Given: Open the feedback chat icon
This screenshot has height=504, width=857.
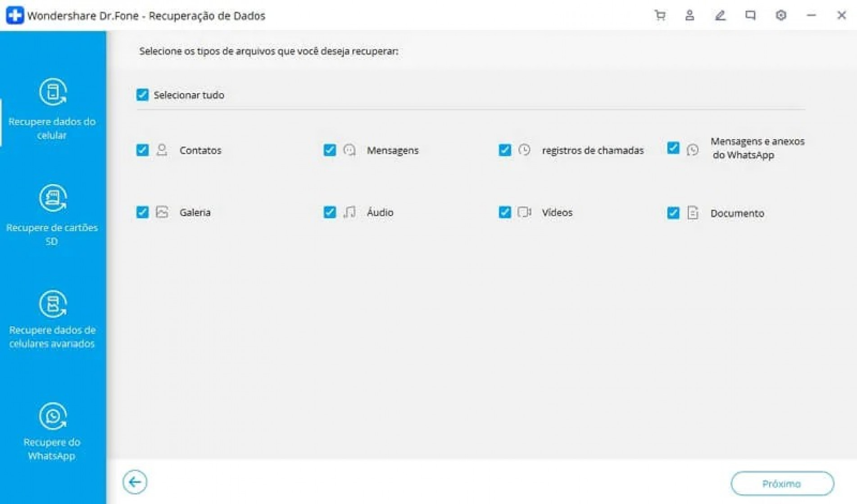Looking at the screenshot, I should pyautogui.click(x=750, y=16).
